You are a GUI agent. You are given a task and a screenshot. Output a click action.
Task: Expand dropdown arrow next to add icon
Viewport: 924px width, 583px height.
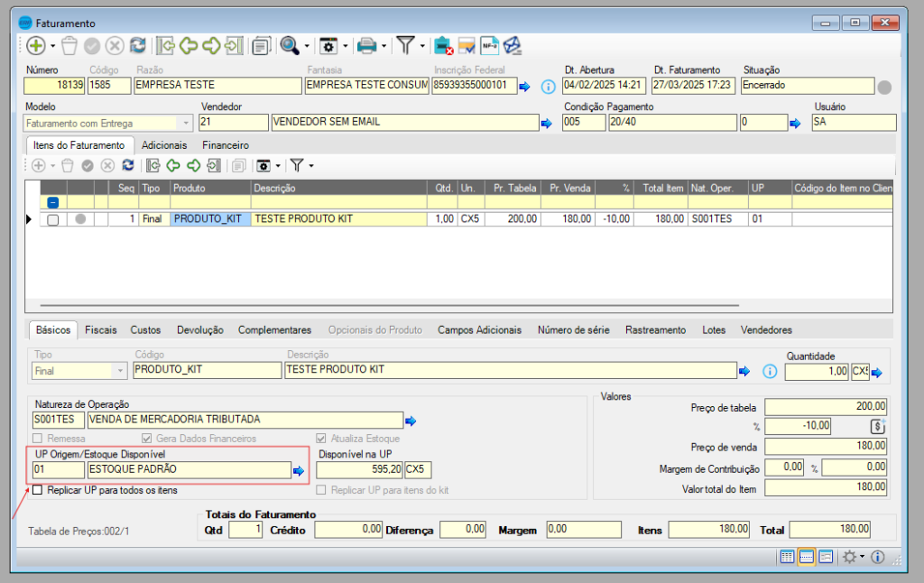click(x=52, y=46)
